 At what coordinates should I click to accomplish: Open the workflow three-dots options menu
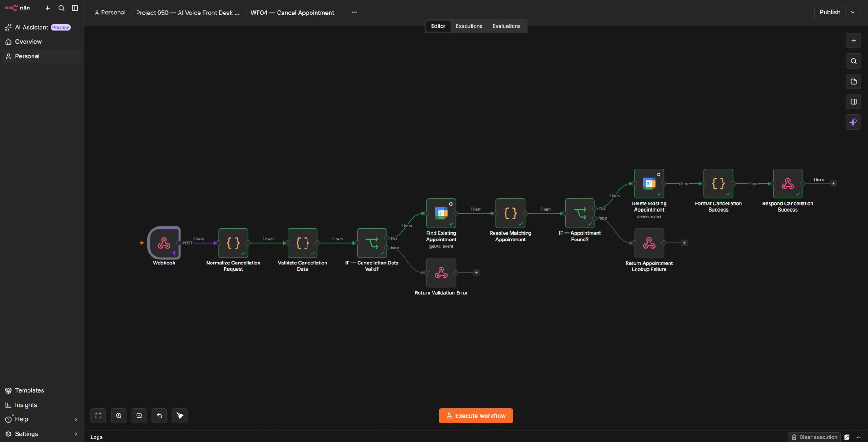[x=354, y=12]
